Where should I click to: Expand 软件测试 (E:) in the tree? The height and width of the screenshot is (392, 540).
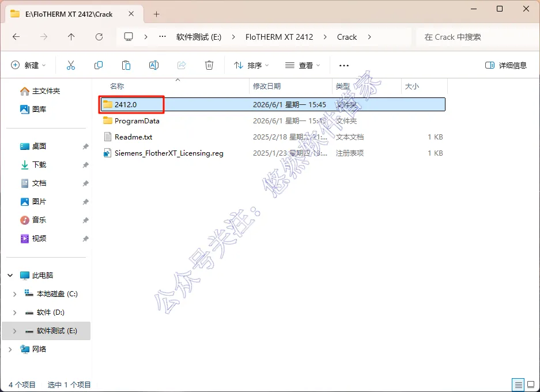(x=14, y=331)
